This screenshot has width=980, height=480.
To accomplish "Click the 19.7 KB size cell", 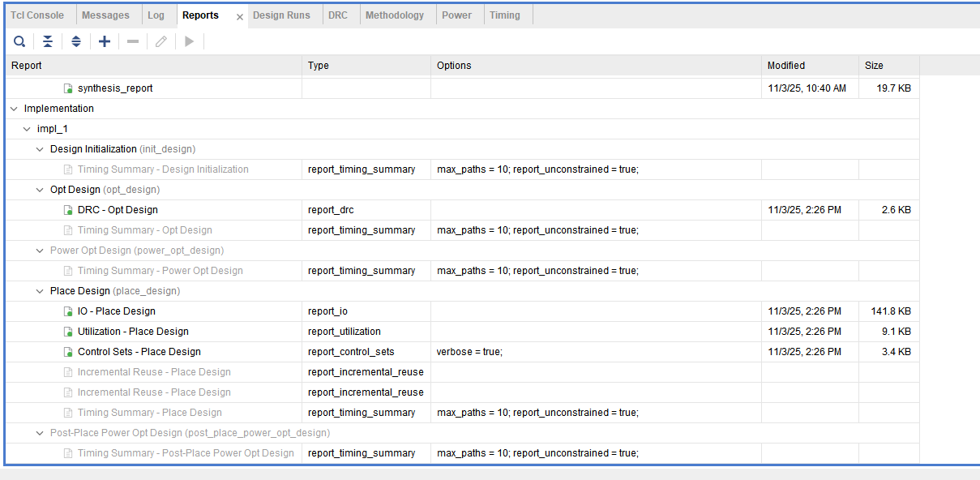I will point(889,88).
